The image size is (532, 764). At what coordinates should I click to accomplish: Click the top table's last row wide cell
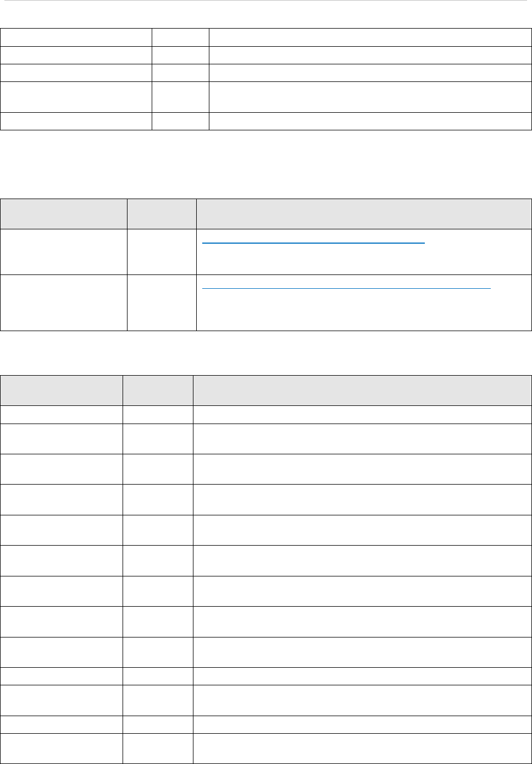[370, 121]
